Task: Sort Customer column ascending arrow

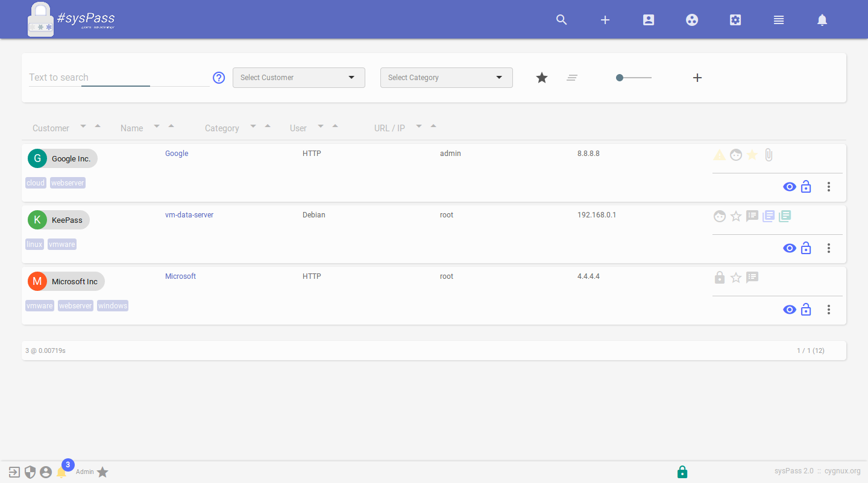Action: click(x=98, y=126)
